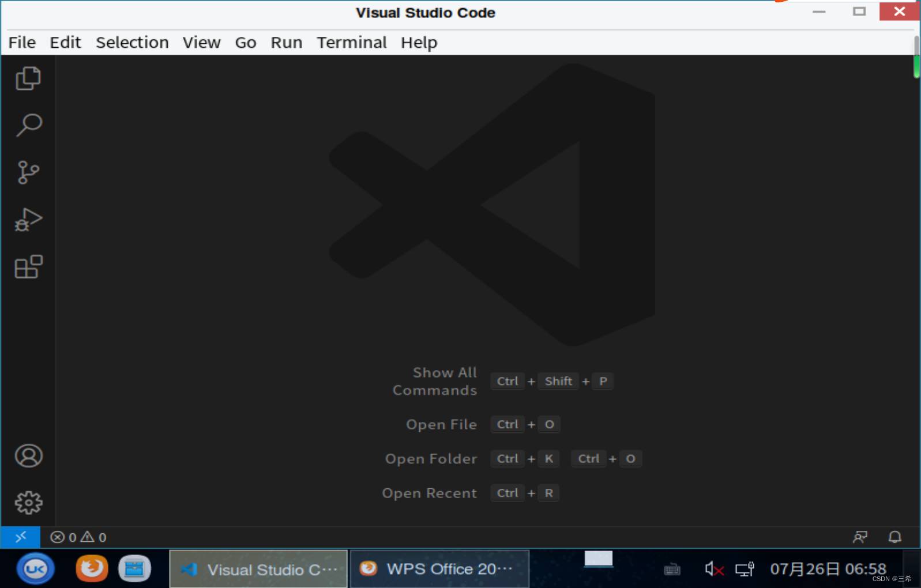Open the Run and Debug view

(x=28, y=220)
